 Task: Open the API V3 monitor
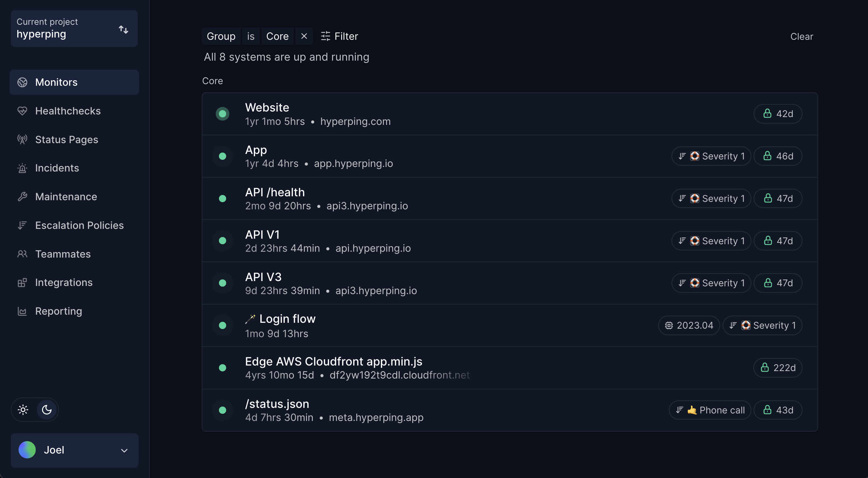510,283
